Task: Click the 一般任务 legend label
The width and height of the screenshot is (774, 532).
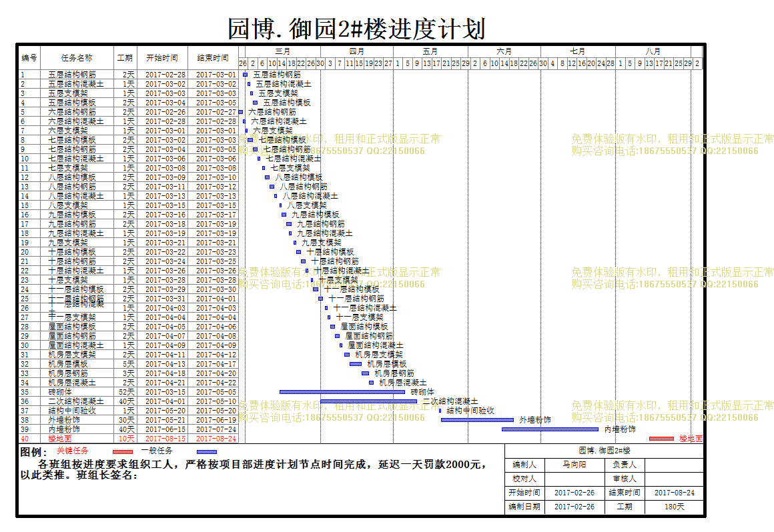Action: point(157,451)
